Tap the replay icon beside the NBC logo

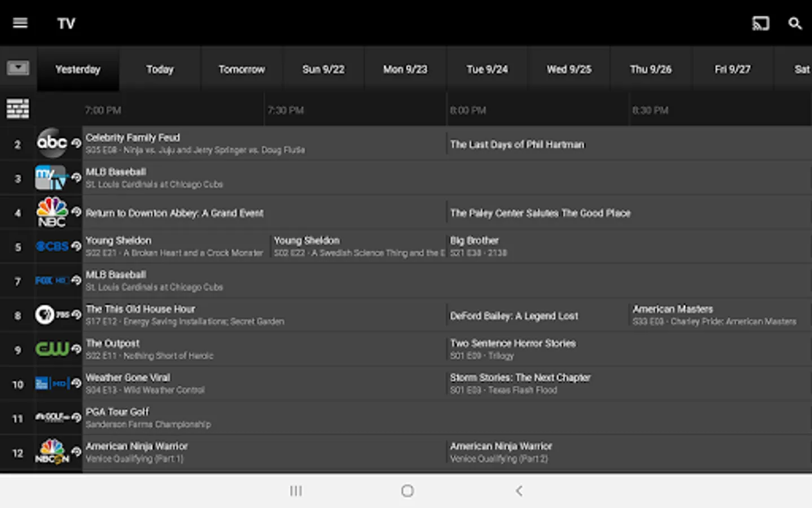(76, 212)
